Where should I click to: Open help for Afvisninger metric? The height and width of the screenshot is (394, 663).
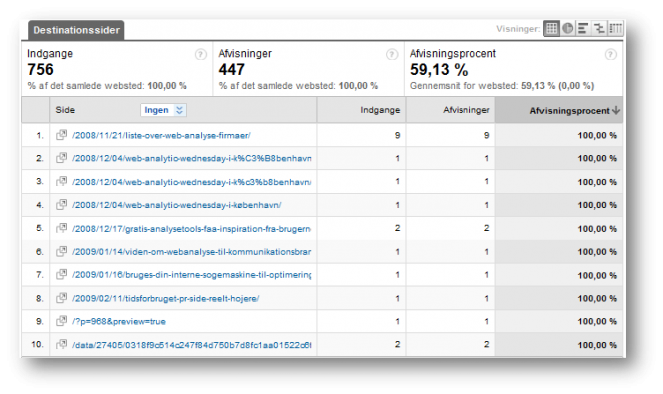392,54
